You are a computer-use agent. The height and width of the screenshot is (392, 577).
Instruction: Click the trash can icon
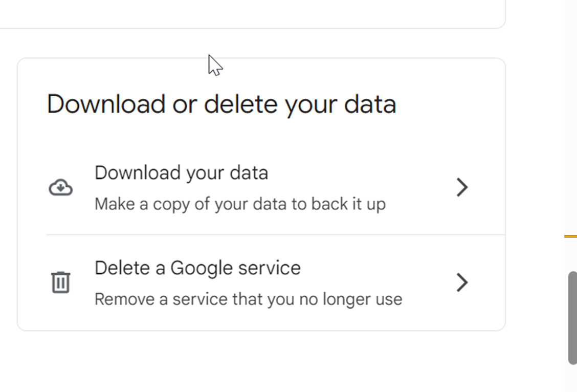60,282
